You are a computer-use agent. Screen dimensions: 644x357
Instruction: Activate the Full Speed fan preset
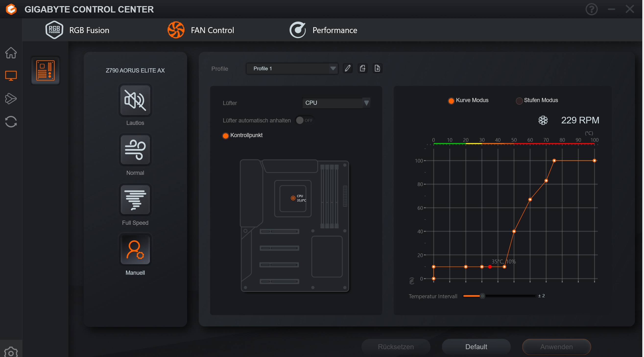135,200
